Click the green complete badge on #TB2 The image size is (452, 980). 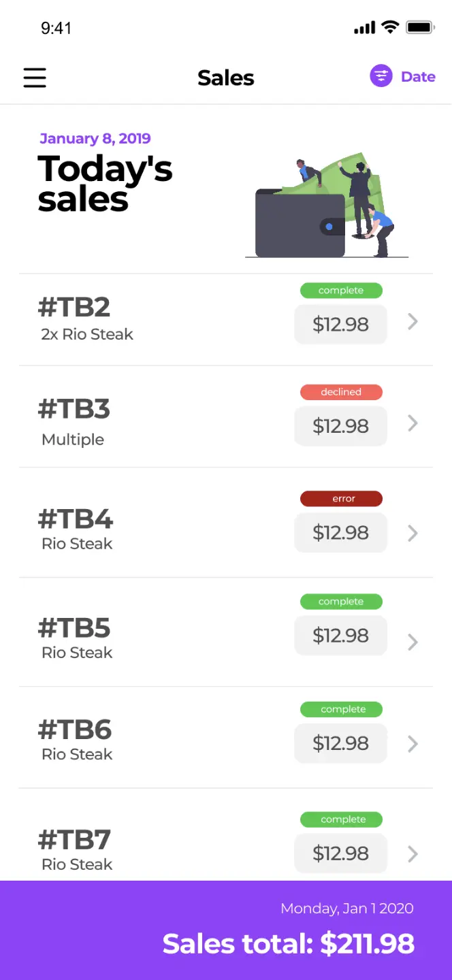tap(341, 291)
